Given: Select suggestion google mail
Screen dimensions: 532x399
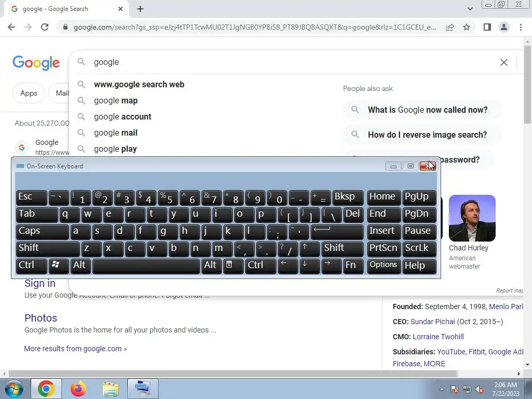Looking at the screenshot, I should tap(116, 133).
